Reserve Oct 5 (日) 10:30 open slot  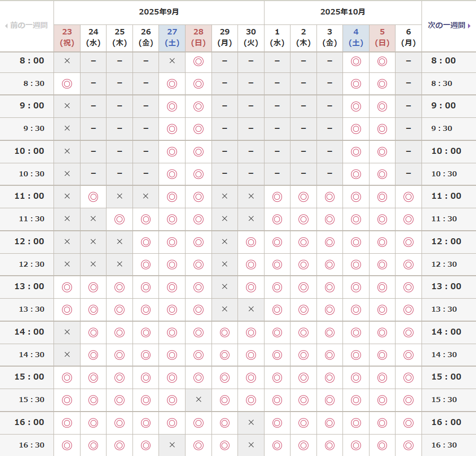pyautogui.click(x=382, y=174)
